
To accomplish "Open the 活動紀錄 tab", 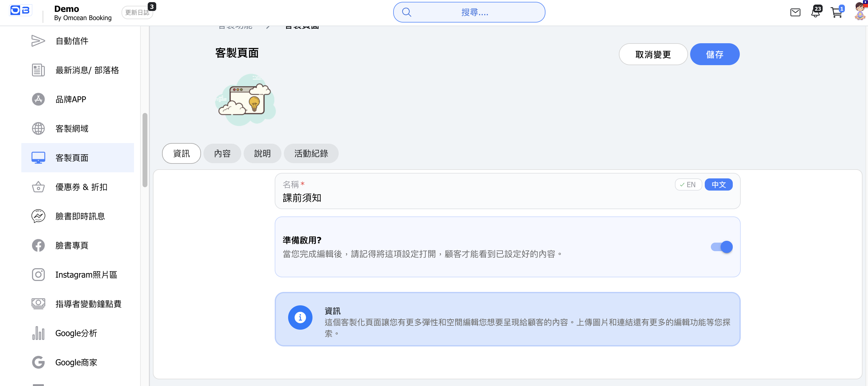I will (311, 154).
